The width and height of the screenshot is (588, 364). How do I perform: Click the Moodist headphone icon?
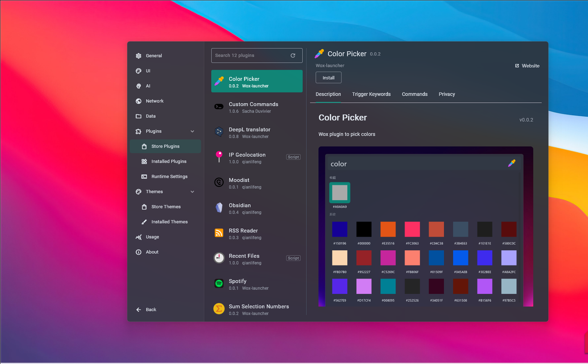point(219,182)
